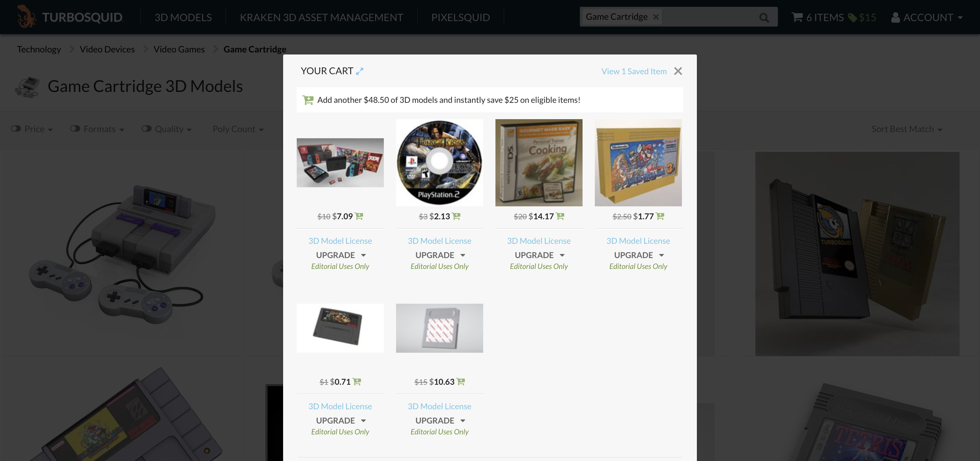Click View 1 Saved Item link
The width and height of the screenshot is (980, 461).
point(634,71)
